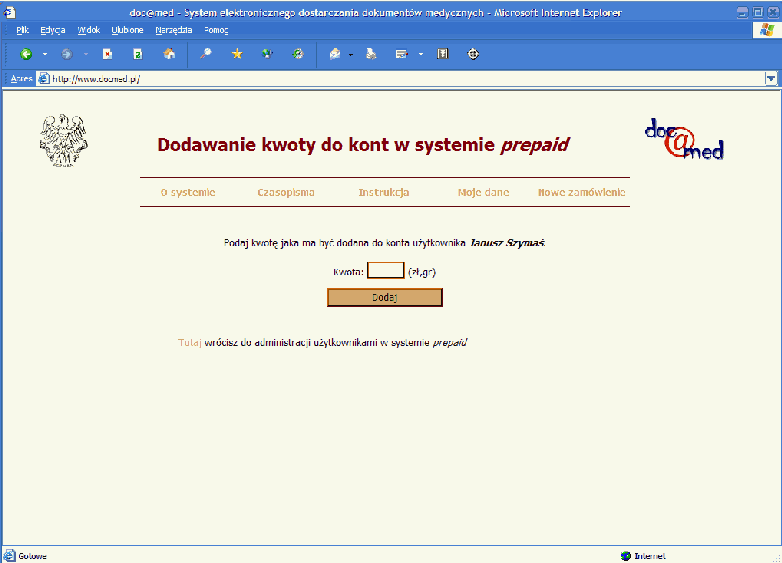Click the address bar URL field
This screenshot has width=782, height=563.
pos(400,78)
